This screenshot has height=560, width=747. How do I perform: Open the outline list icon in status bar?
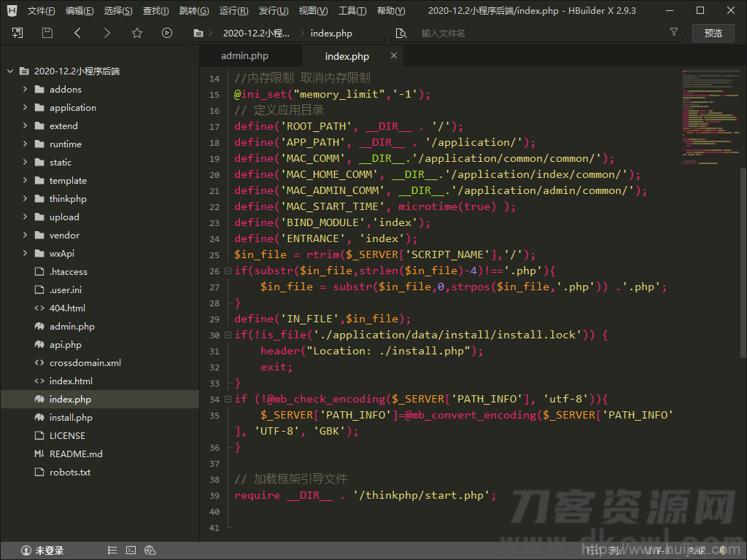pyautogui.click(x=112, y=551)
